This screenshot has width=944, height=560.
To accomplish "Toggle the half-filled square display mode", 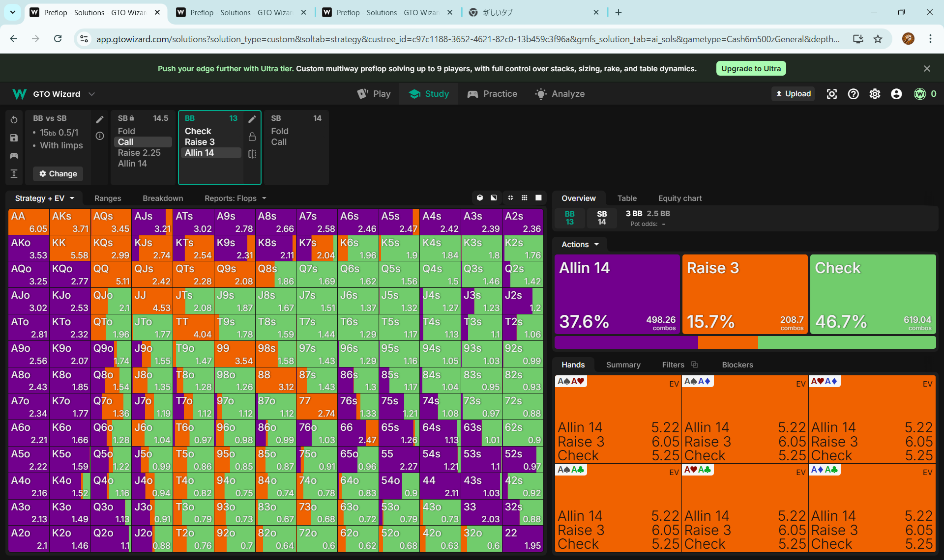I will click(x=494, y=198).
